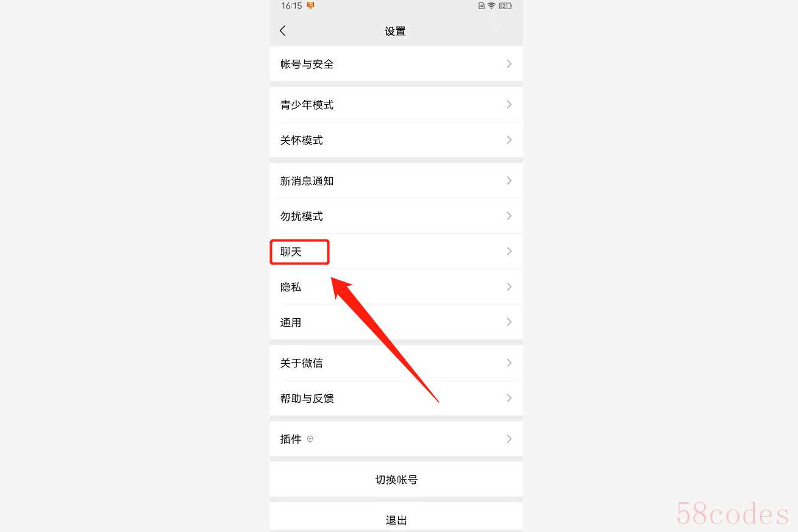Tap the battery icon in status bar
The image size is (798, 532).
tap(505, 5)
